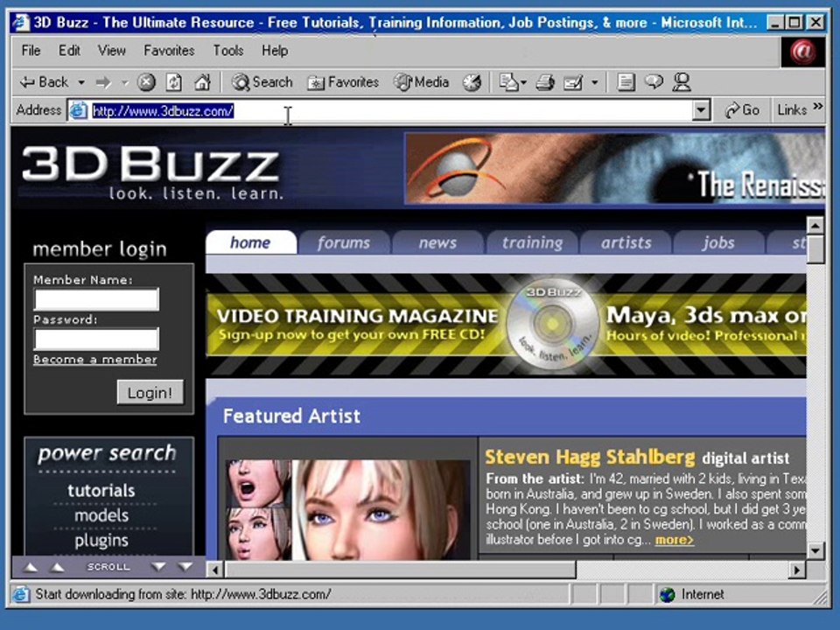The height and width of the screenshot is (630, 840).
Task: Open the Favorites menu
Action: click(x=169, y=51)
